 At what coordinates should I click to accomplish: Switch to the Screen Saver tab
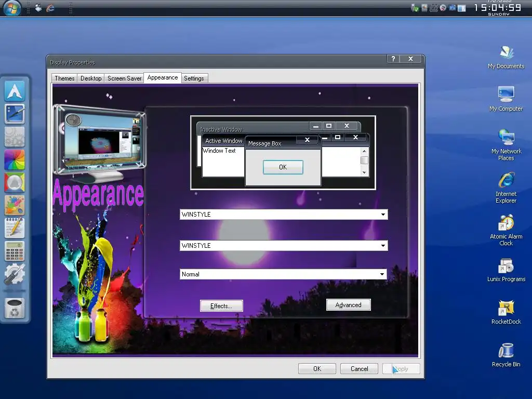124,78
